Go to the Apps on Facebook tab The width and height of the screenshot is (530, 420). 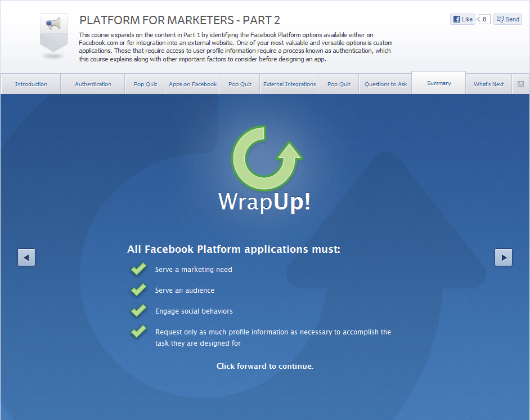point(192,84)
